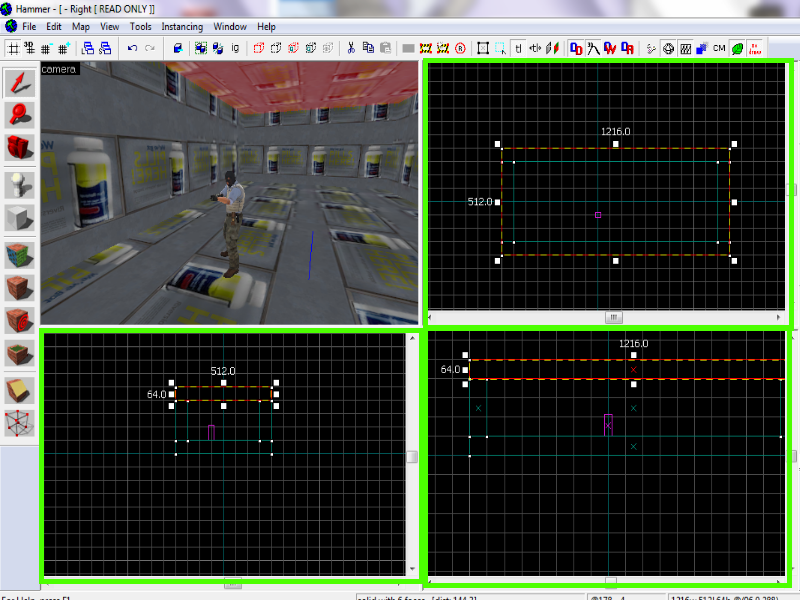800x600 pixels.
Task: Click the blue cubes collision wireframe icon
Action: (702, 48)
